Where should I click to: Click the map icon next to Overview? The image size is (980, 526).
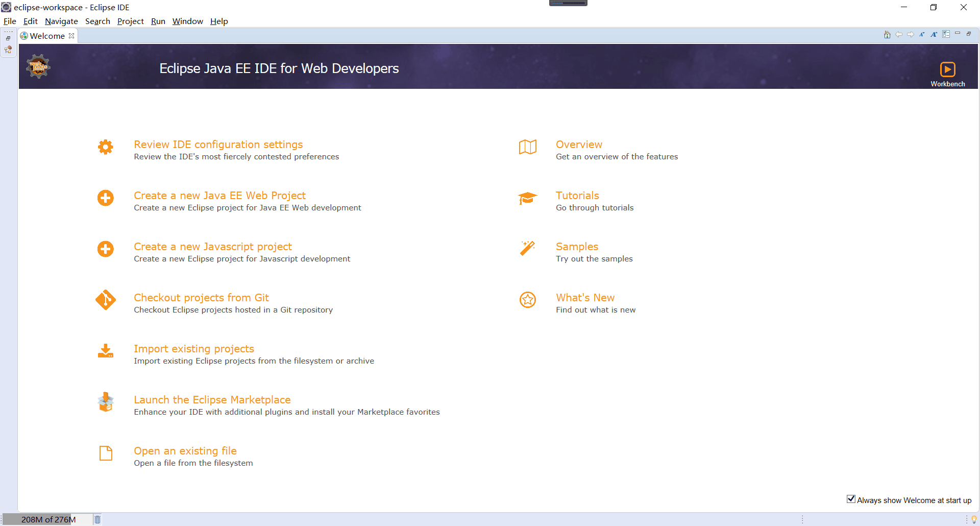click(528, 147)
